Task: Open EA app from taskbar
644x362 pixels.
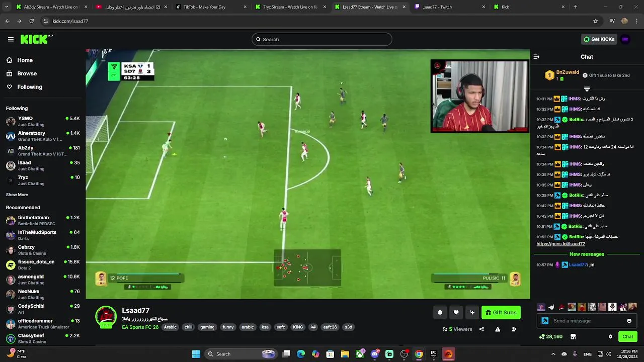Action: 448,354
